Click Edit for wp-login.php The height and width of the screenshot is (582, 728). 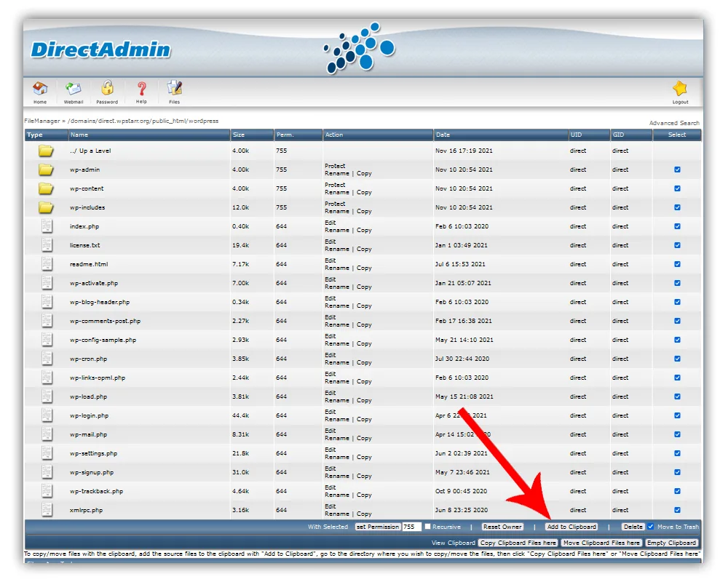tap(330, 412)
